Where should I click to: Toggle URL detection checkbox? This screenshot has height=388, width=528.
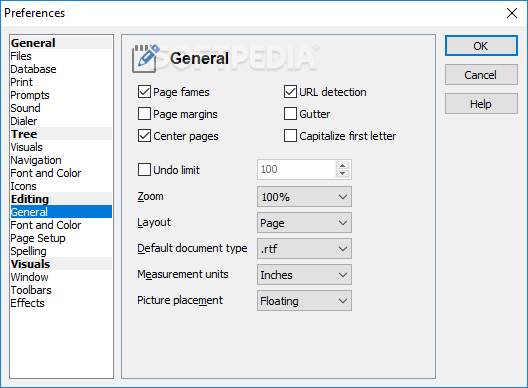pos(290,92)
